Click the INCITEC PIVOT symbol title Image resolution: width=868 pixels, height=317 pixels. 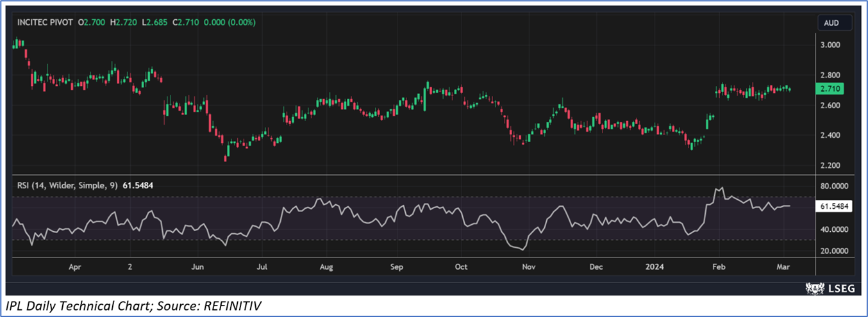[x=44, y=22]
